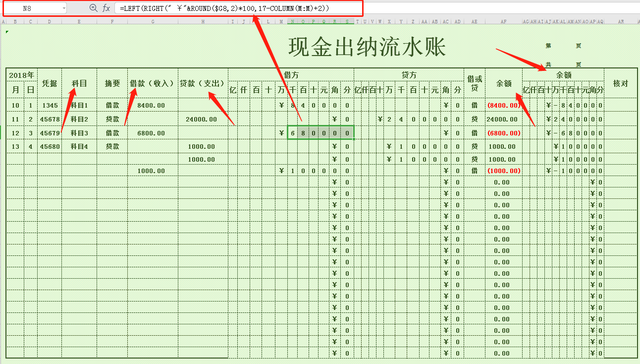Select red balance cell (6800.00)
This screenshot has width=640, height=364.
504,133
